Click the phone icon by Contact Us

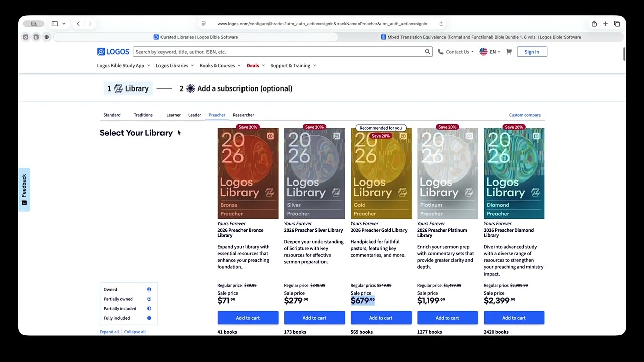[x=440, y=52]
